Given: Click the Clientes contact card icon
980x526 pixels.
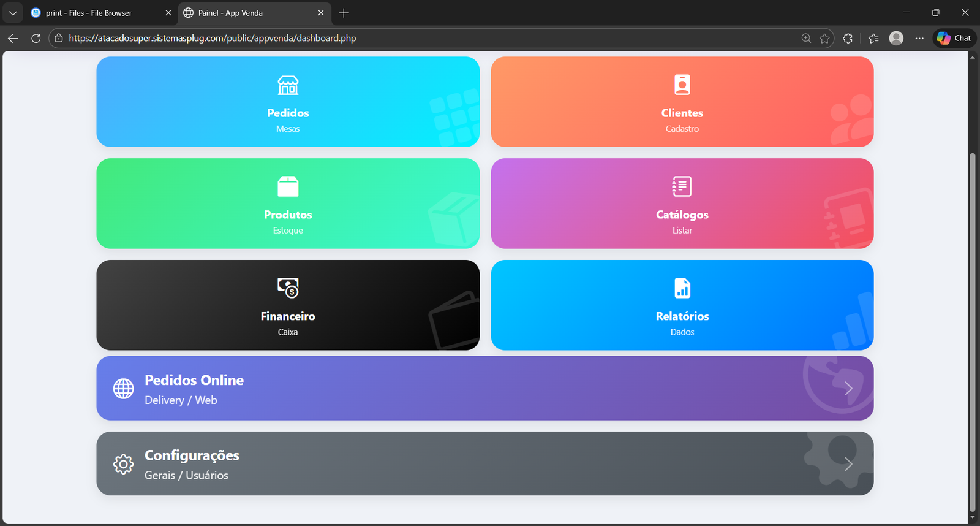Looking at the screenshot, I should click(x=682, y=85).
